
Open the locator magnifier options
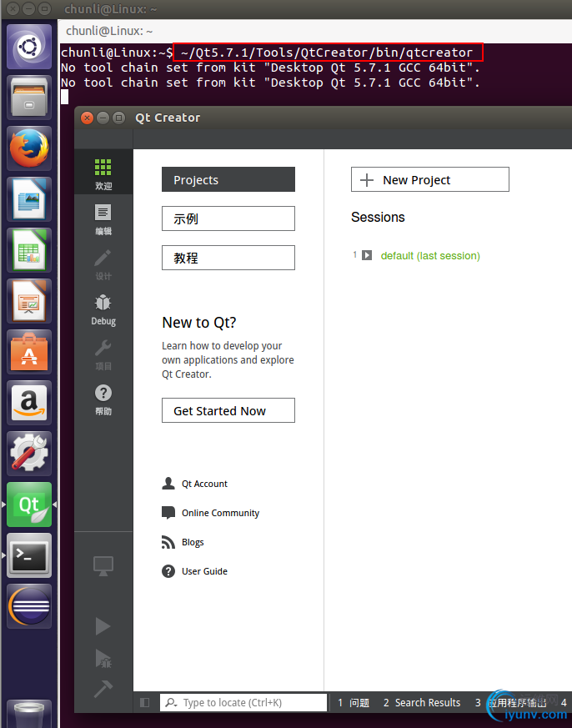pos(171,702)
